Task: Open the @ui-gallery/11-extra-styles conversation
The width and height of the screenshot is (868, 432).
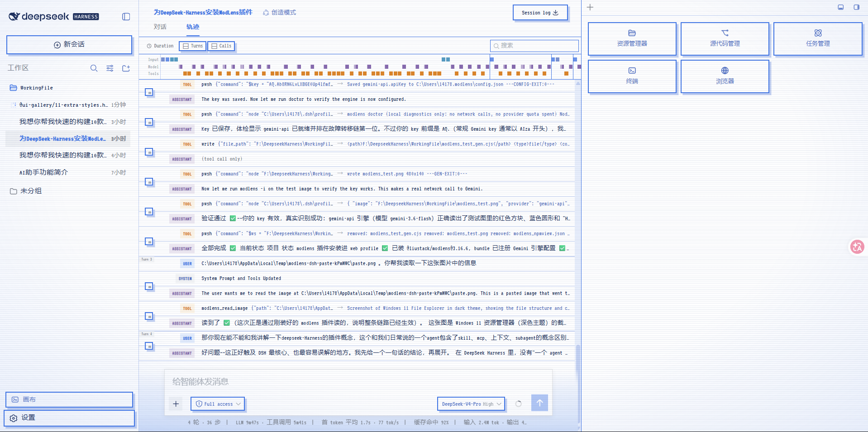Action: (x=68, y=105)
